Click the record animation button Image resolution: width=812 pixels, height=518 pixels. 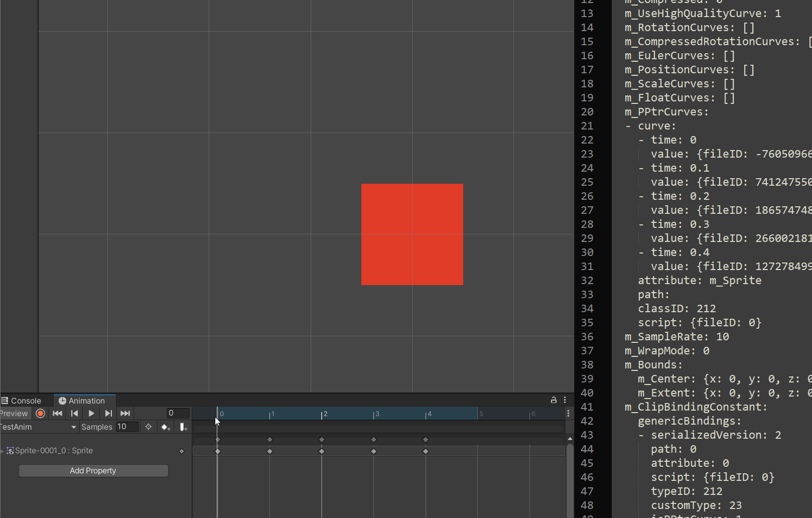pos(40,413)
